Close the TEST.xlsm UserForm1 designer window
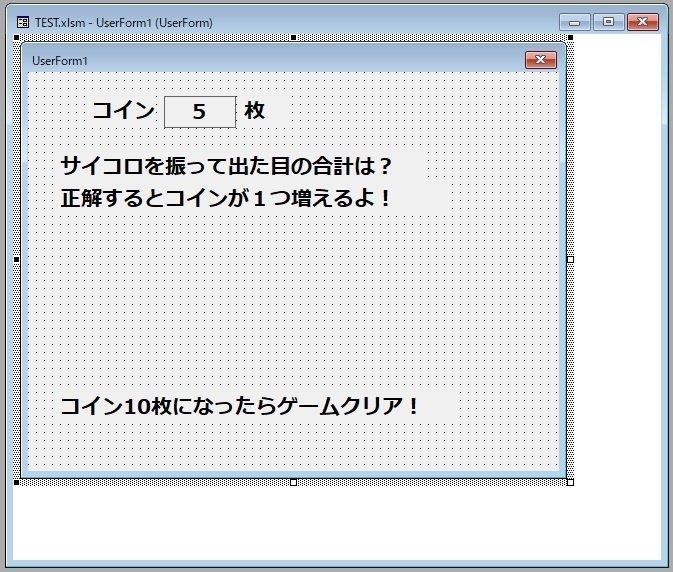The image size is (673, 572). click(x=643, y=22)
